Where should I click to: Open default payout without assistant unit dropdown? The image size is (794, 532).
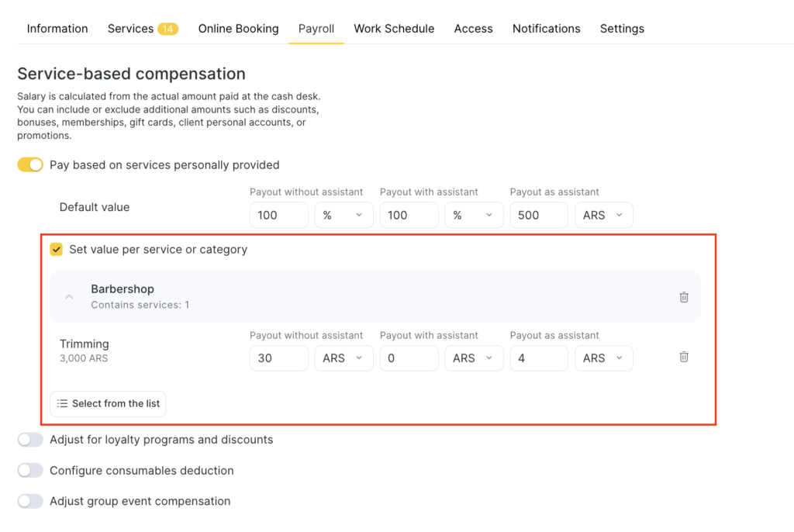[x=343, y=216]
